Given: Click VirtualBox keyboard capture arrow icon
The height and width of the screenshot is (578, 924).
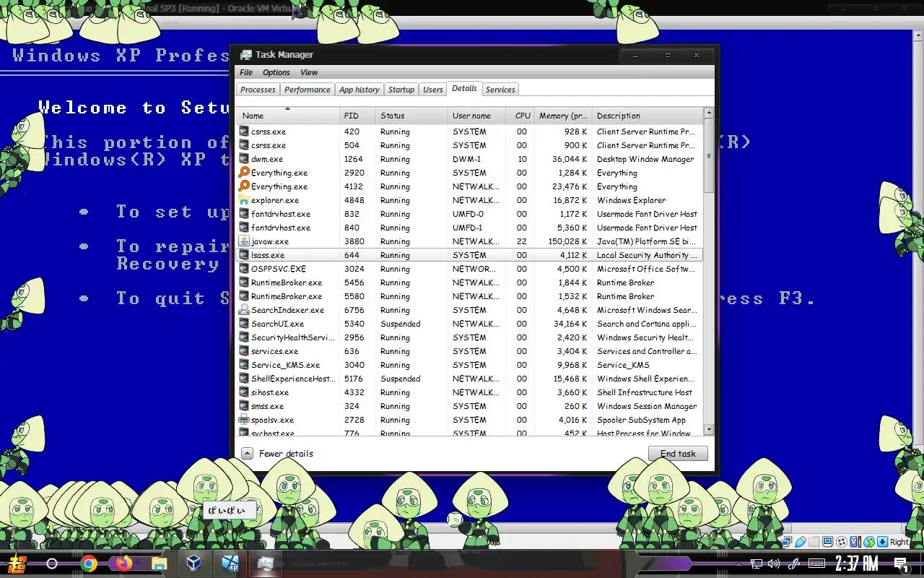Looking at the screenshot, I should (882, 542).
